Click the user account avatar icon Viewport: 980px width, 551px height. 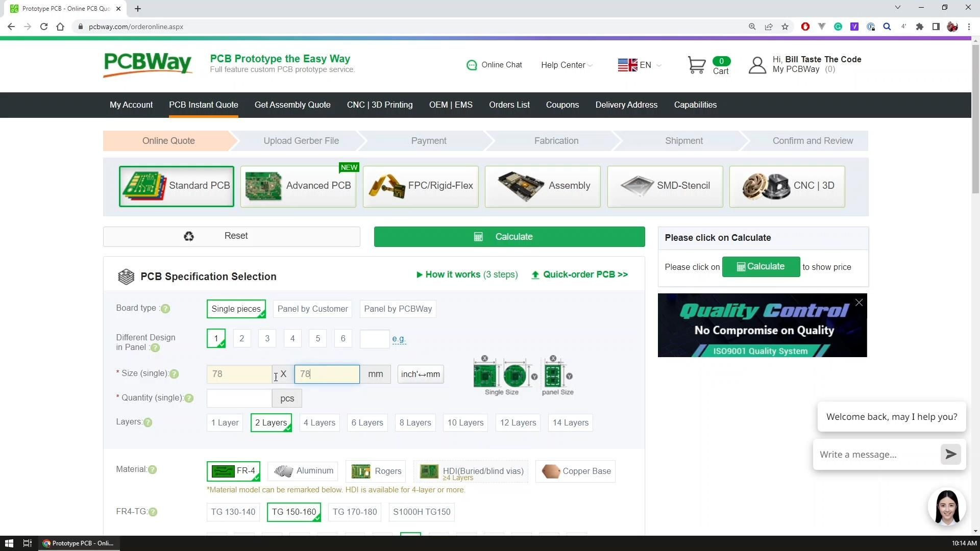[x=757, y=65]
